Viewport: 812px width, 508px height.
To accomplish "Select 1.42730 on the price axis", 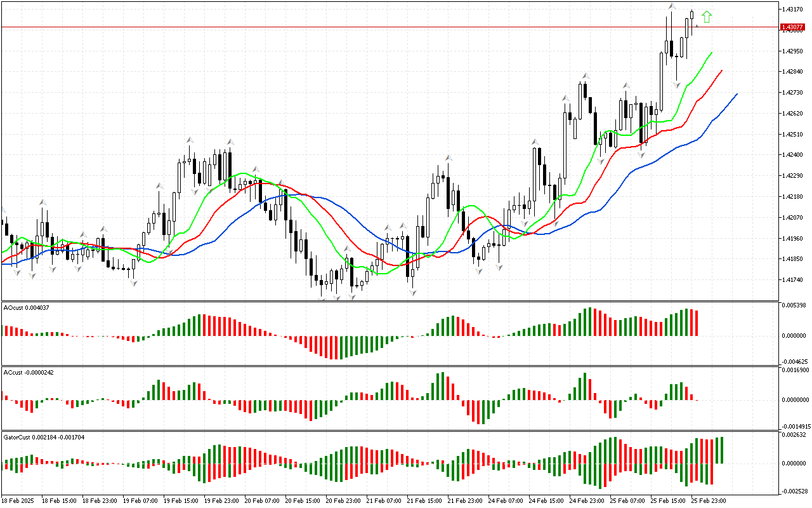I will 793,93.
